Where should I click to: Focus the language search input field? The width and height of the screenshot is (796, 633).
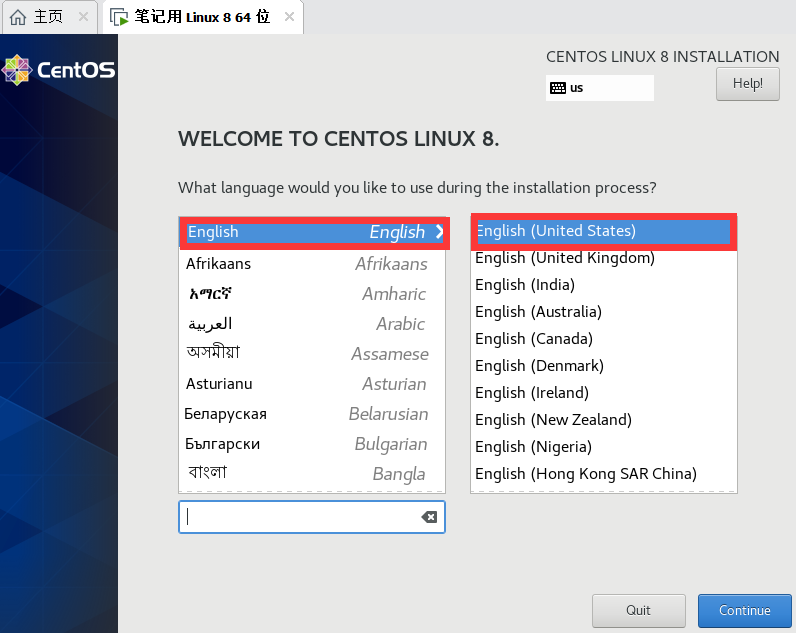pos(312,517)
